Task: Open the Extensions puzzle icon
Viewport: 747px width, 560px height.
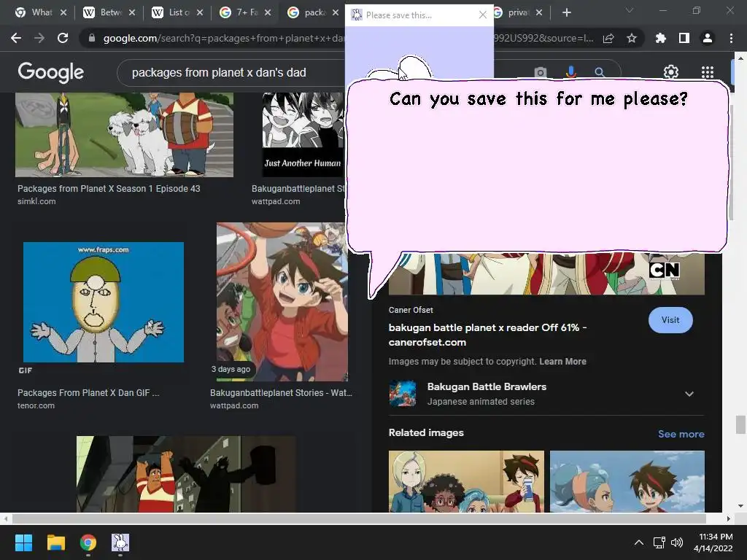Action: click(x=661, y=38)
